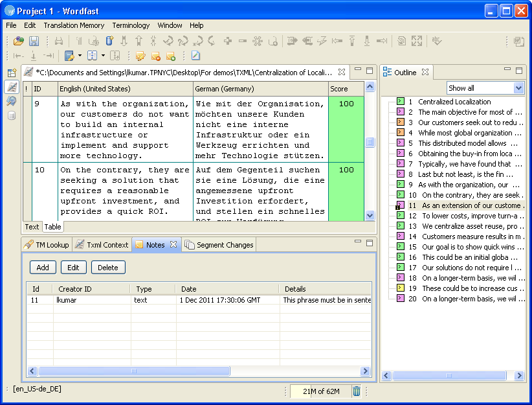Click the open book toolbar icon
Viewport: 532px width, 405px height.
[x=92, y=56]
